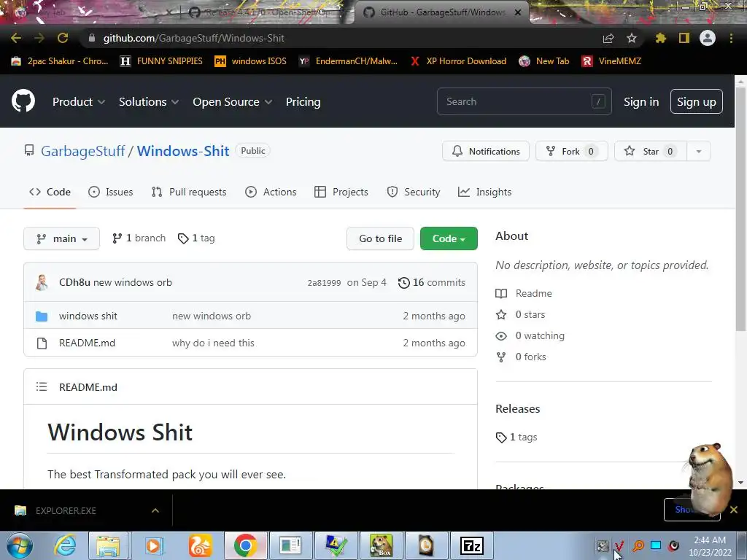The image size is (747, 560).
Task: Open commit hash 2a81999
Action: pos(324,283)
